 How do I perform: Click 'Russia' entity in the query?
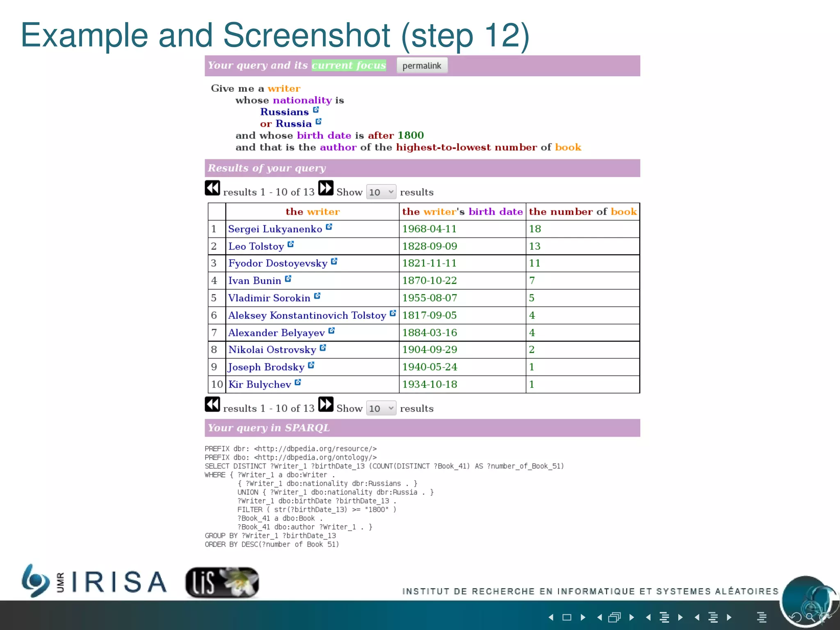tap(294, 124)
